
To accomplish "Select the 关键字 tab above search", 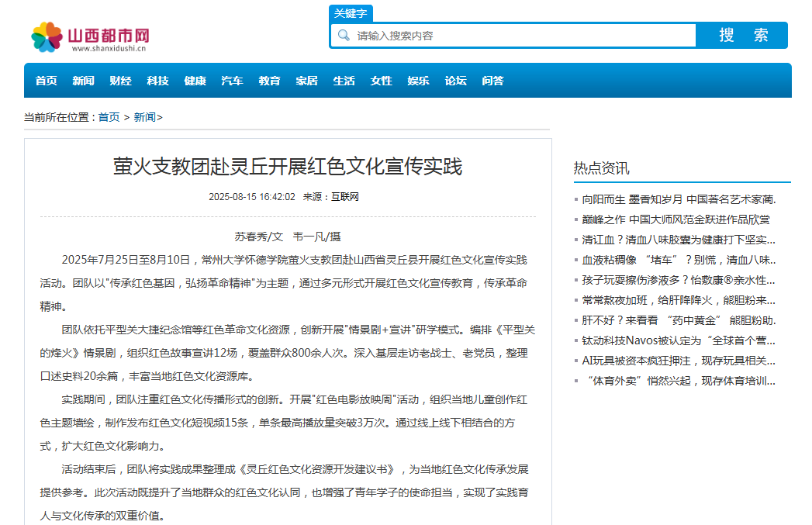I will [351, 13].
